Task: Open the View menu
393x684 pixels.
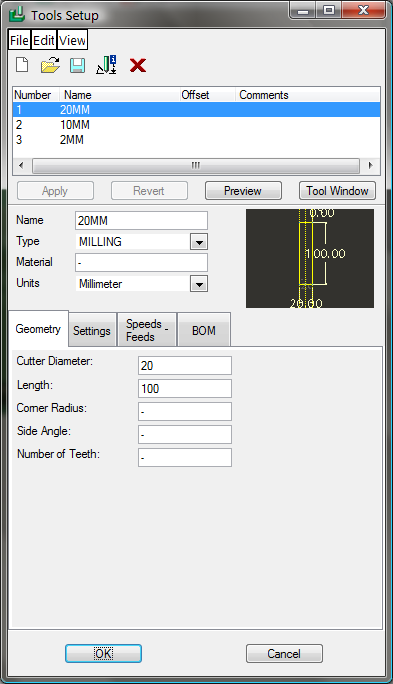Action: point(72,41)
